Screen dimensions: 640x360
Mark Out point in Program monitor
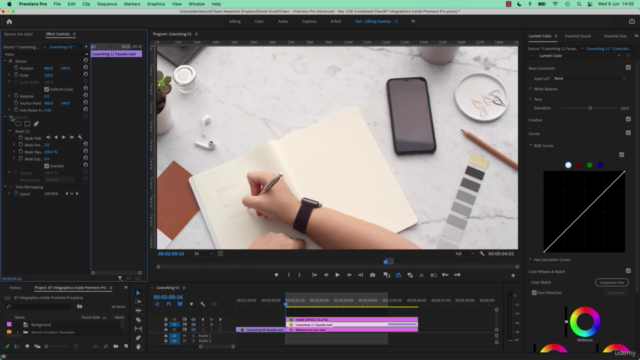(299, 275)
